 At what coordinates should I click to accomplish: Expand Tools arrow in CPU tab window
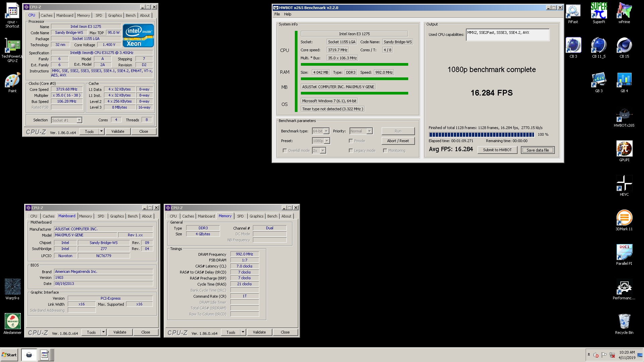(x=101, y=131)
